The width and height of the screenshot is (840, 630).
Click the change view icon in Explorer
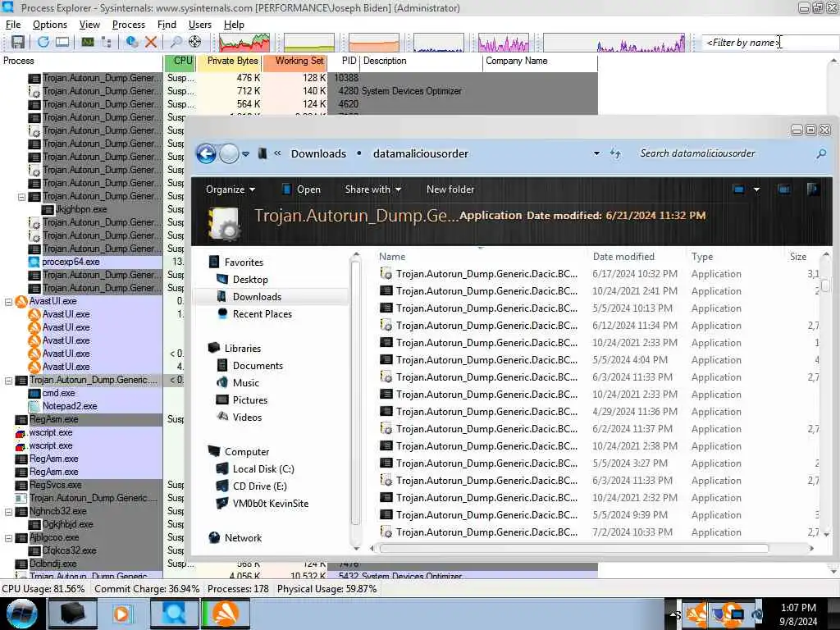coord(738,189)
